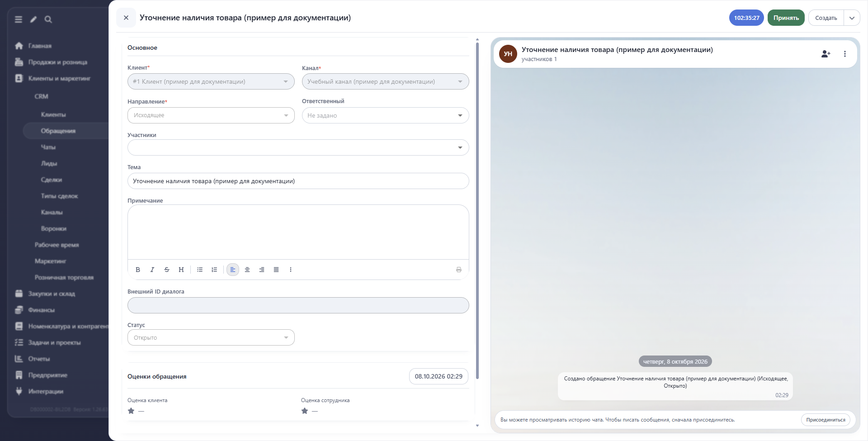The image size is (868, 441).
Task: Click the Создать button
Action: (826, 18)
